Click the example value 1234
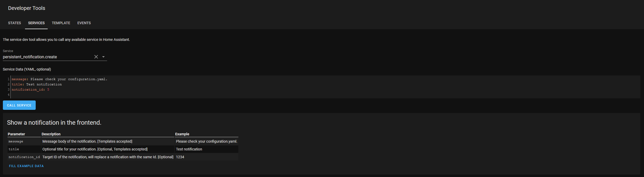 (x=180, y=157)
